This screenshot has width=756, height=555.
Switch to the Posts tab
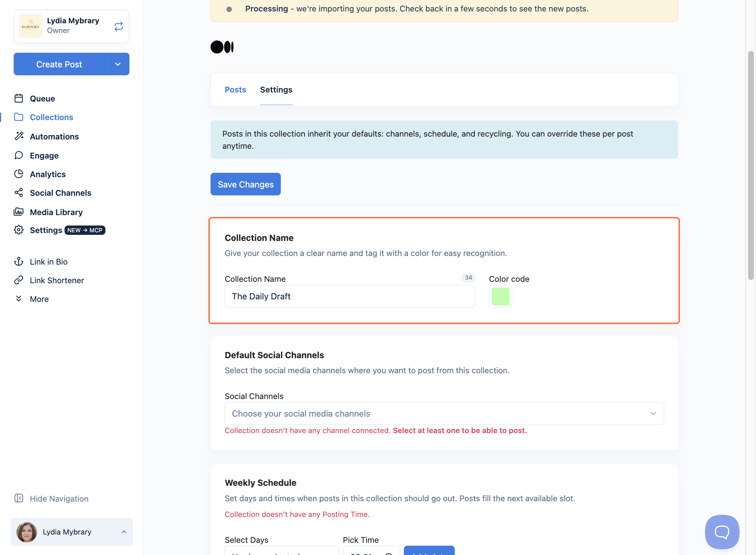click(235, 90)
